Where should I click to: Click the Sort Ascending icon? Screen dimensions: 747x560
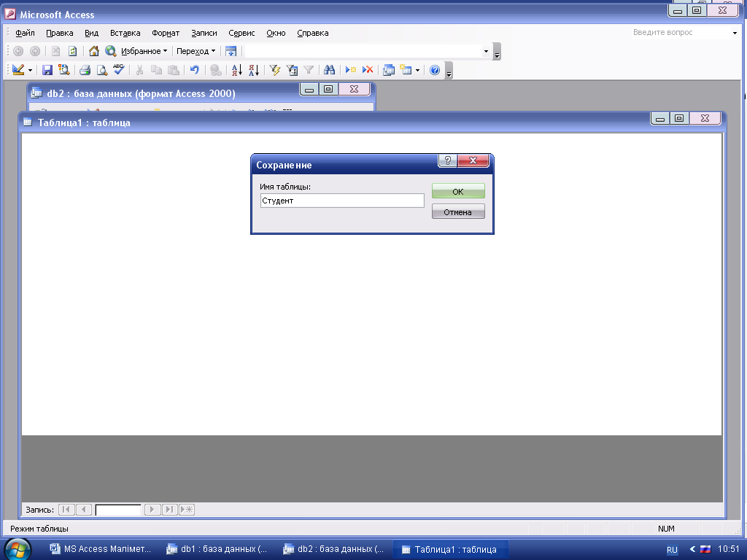pyautogui.click(x=237, y=70)
